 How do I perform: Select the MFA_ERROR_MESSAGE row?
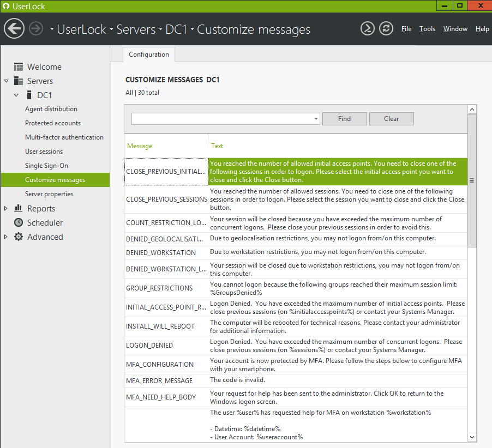296,380
